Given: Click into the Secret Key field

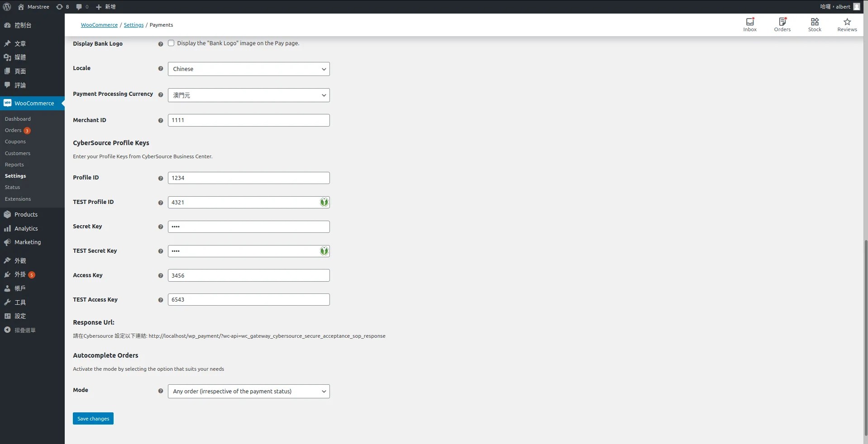Looking at the screenshot, I should click(x=248, y=227).
